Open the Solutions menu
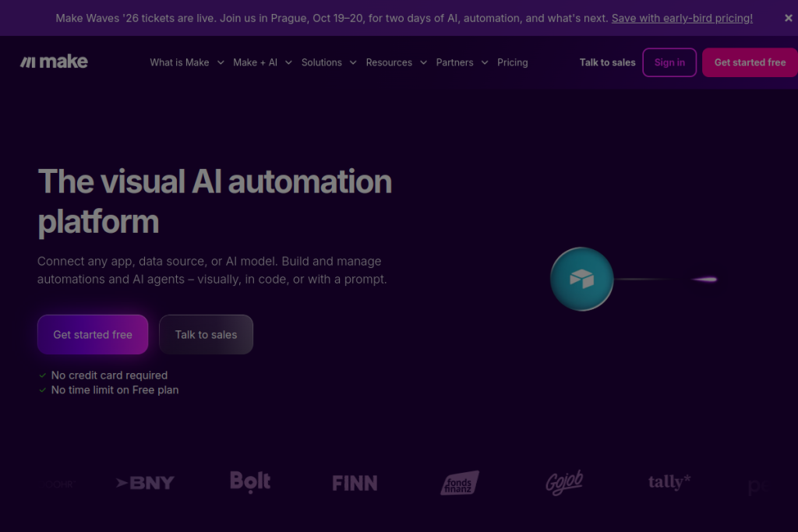Viewport: 798px width, 532px height. click(x=322, y=62)
